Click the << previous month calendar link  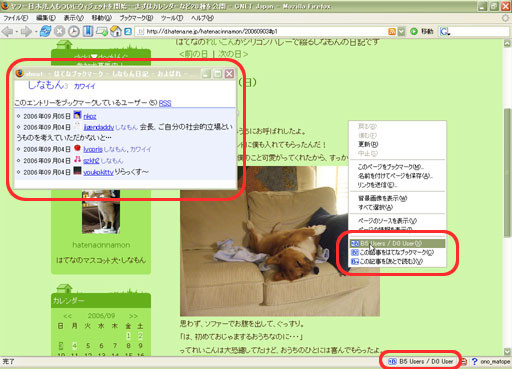pyautogui.click(x=67, y=316)
